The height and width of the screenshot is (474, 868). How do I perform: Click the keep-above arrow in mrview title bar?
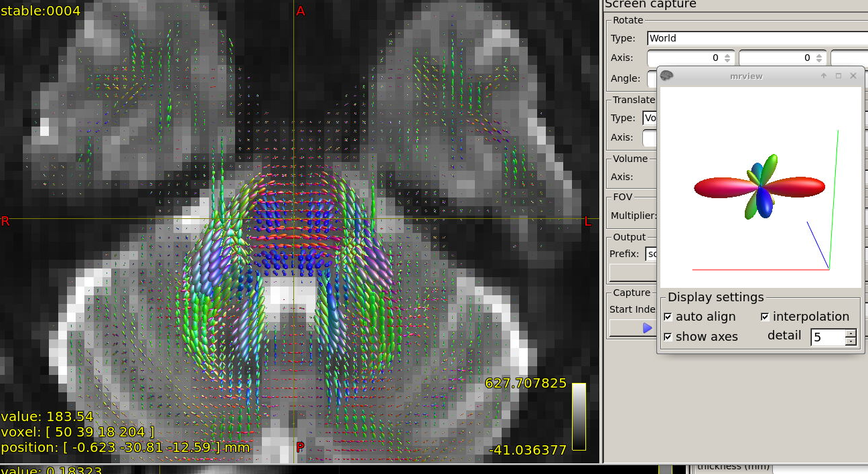coord(824,76)
